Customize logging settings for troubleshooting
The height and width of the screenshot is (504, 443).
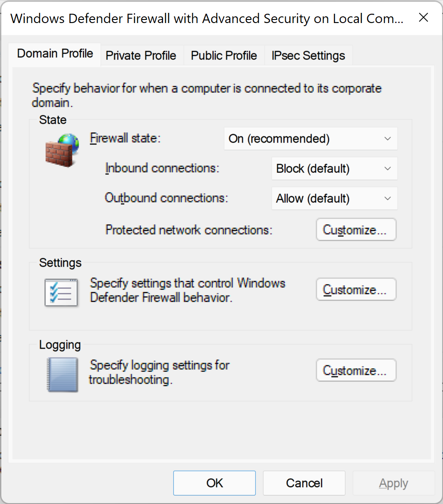pyautogui.click(x=356, y=370)
